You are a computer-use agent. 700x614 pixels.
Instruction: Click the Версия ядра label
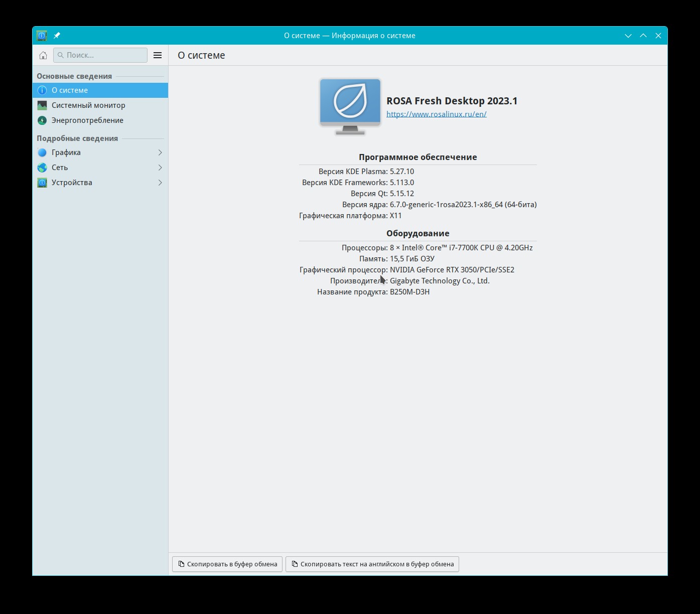[x=365, y=205]
